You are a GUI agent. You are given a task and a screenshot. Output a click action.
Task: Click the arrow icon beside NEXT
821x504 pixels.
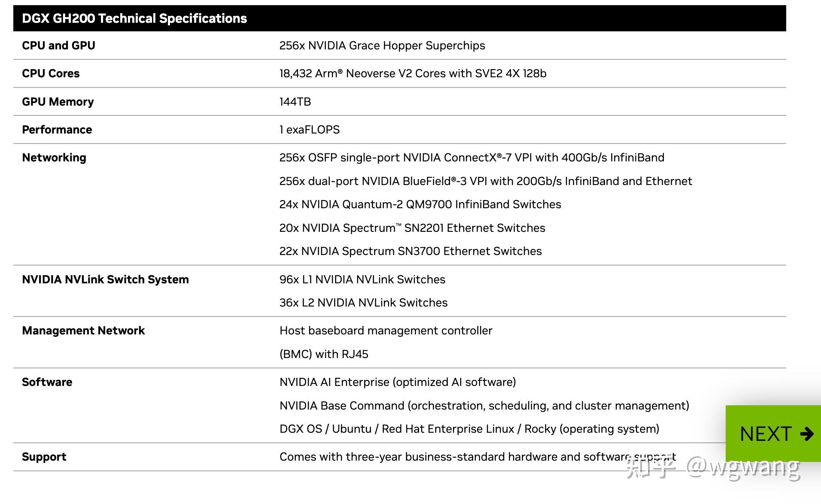[x=807, y=434]
